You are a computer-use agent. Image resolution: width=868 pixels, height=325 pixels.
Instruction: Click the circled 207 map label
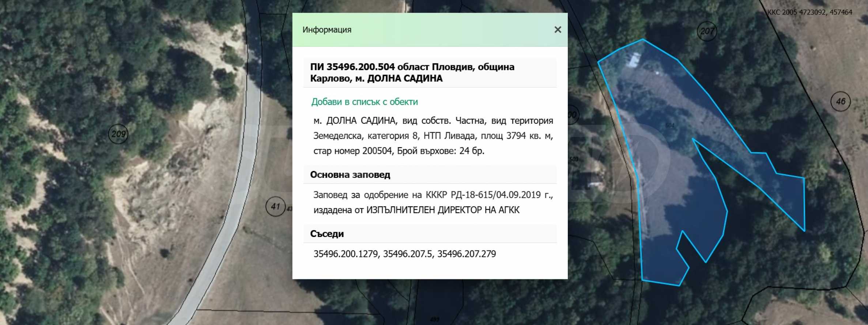[707, 31]
